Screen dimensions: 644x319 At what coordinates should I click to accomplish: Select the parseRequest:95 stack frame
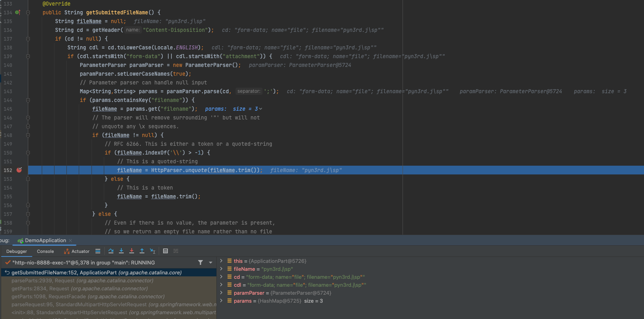pos(108,304)
